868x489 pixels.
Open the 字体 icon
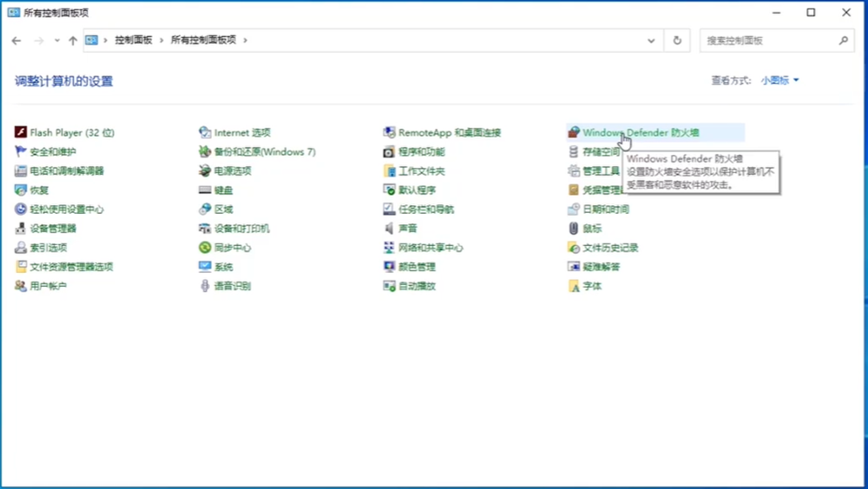pyautogui.click(x=574, y=286)
